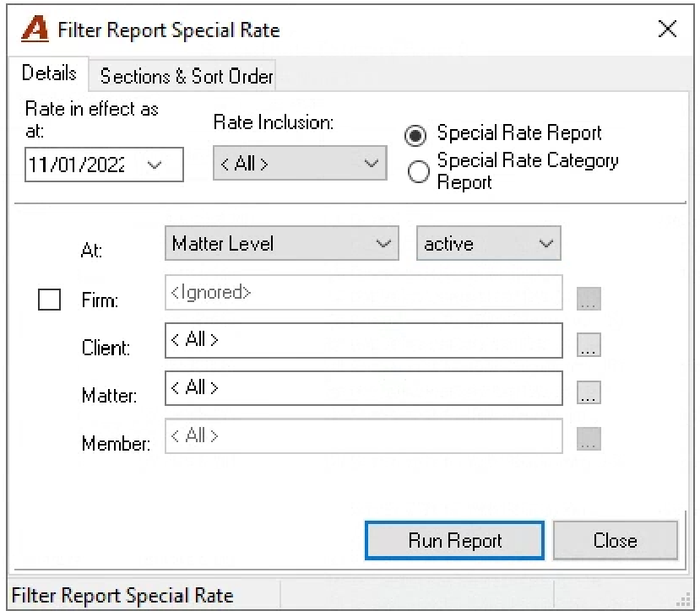The width and height of the screenshot is (700, 616).
Task: Open the active status dropdown
Action: pyautogui.click(x=488, y=244)
